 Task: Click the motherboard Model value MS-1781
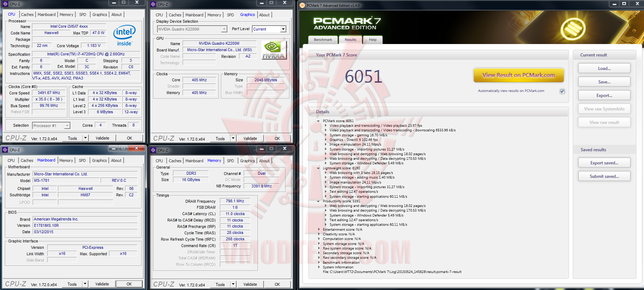[x=67, y=181]
